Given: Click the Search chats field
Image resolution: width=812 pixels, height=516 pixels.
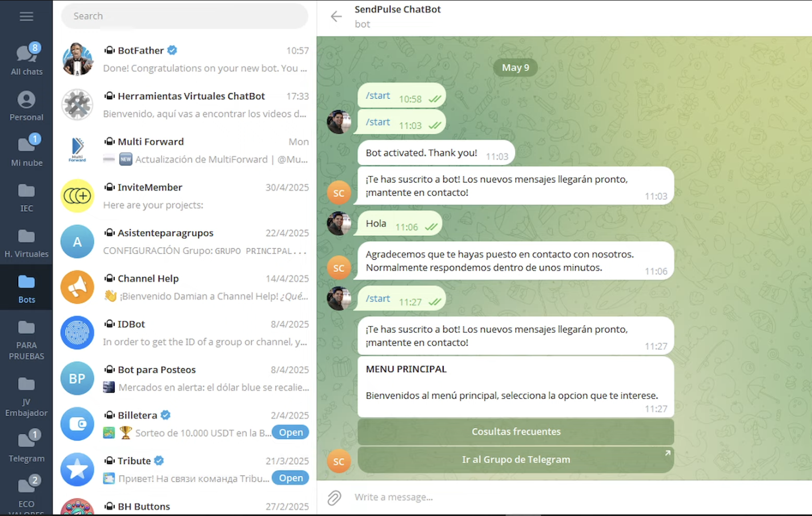Looking at the screenshot, I should point(184,16).
